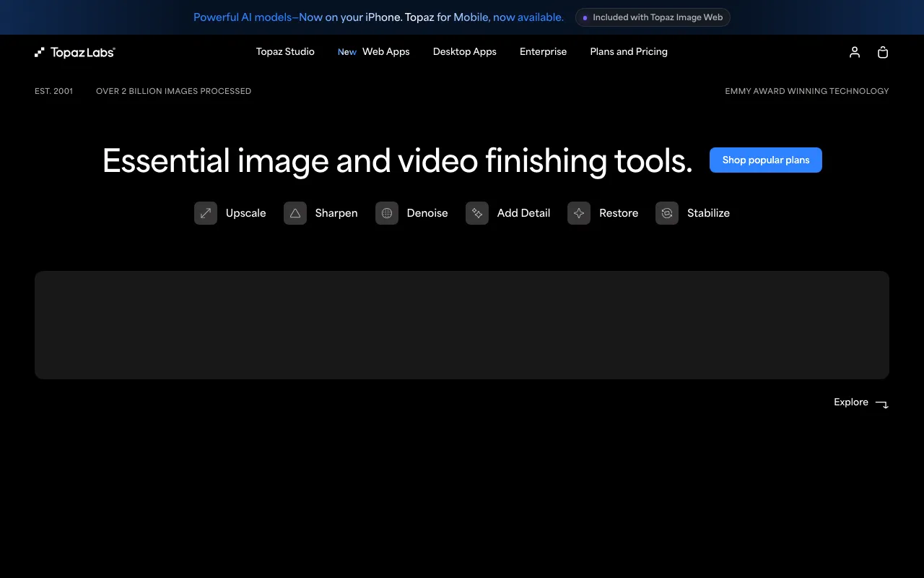Select the Sharpen triangle icon

click(x=295, y=213)
